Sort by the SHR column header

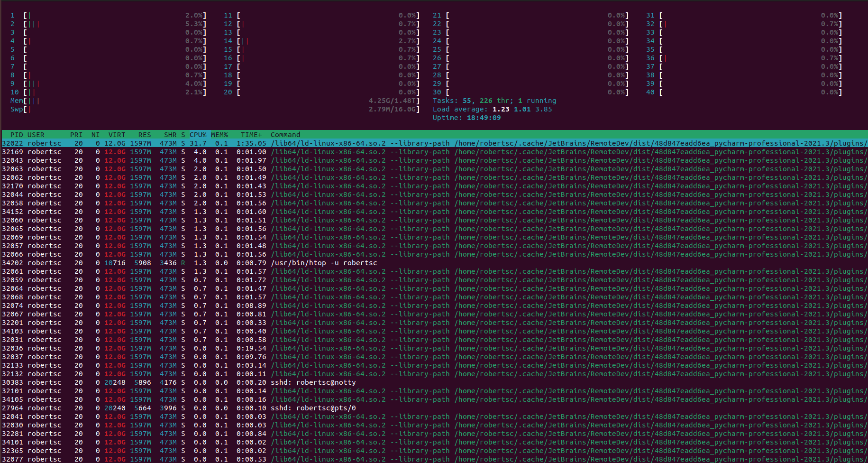(170, 135)
